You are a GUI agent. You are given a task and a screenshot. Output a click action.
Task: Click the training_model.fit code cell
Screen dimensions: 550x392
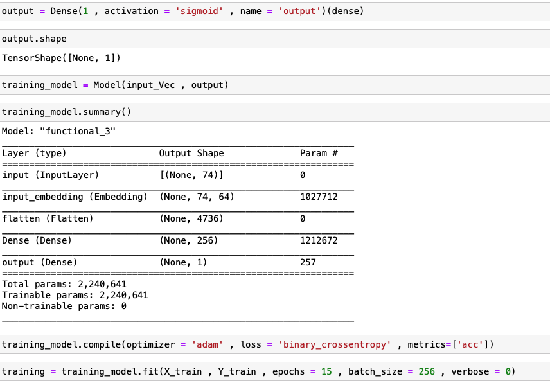coord(275,371)
